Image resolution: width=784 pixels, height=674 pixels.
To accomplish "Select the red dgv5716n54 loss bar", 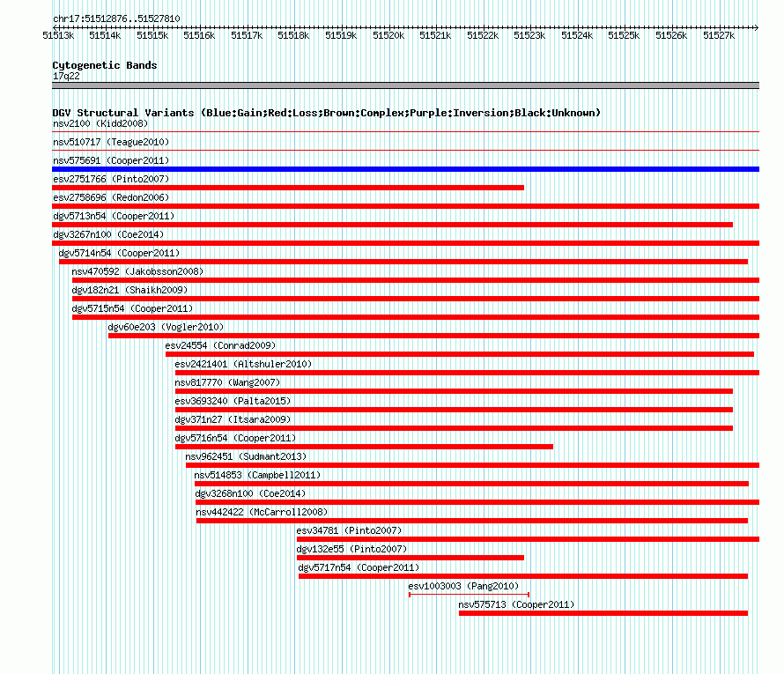I will pyautogui.click(x=364, y=447).
